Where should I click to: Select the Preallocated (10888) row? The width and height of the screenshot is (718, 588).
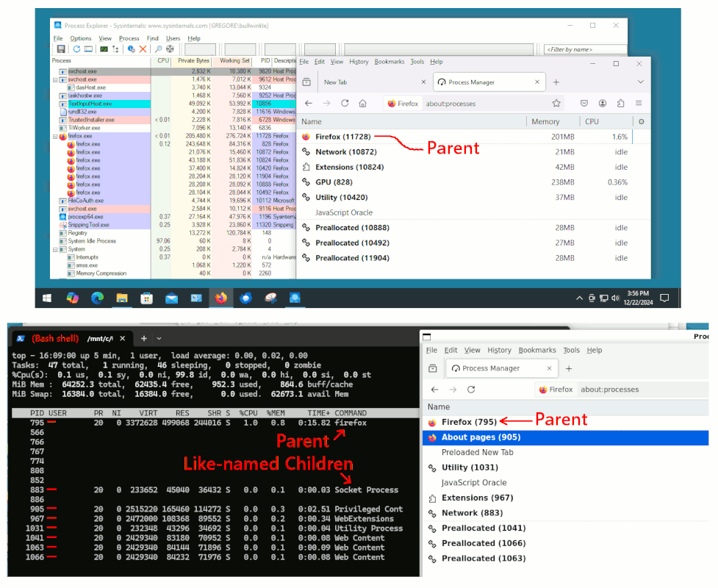click(x=474, y=228)
